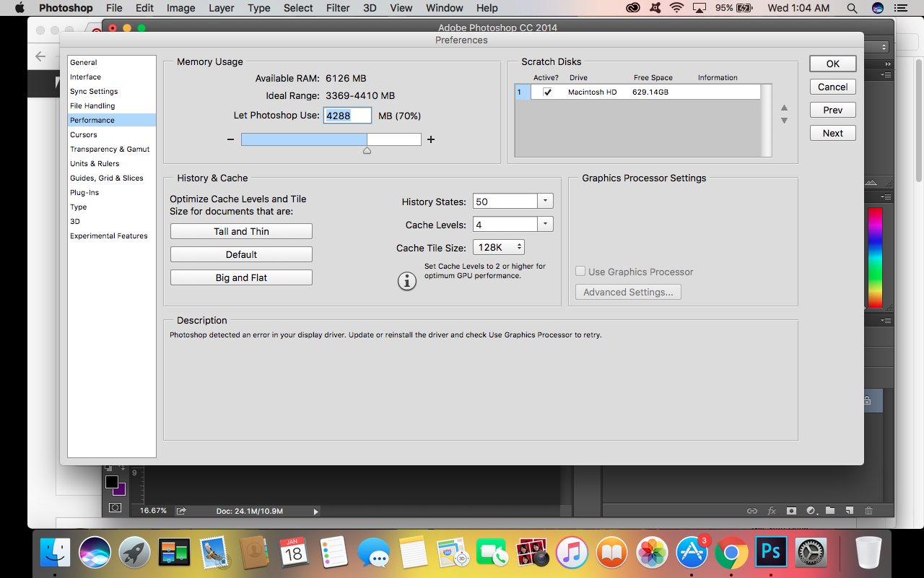Image resolution: width=924 pixels, height=578 pixels.
Task: Click the Cancel button
Action: [833, 87]
